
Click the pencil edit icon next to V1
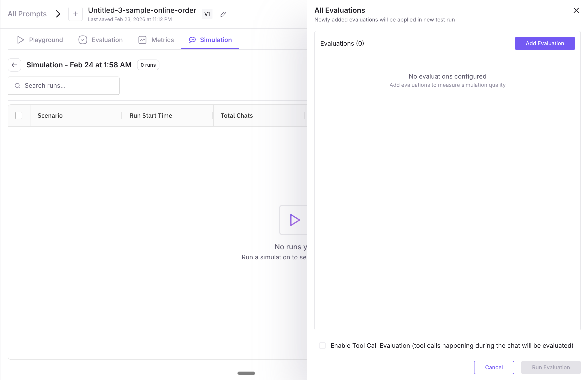tap(223, 14)
